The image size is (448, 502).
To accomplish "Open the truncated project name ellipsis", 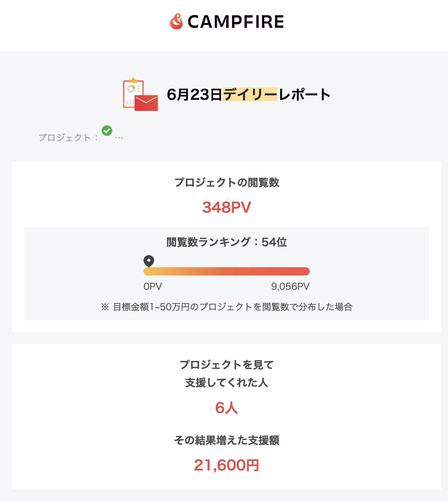I will 119,137.
